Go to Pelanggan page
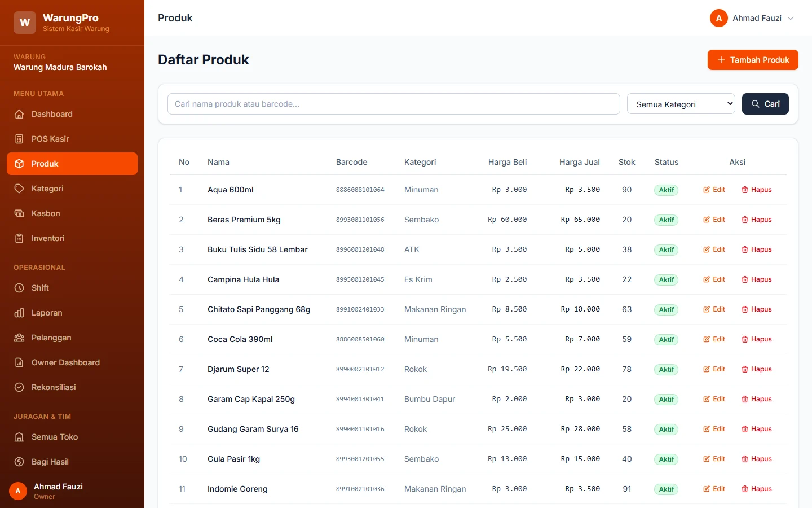 tap(72, 338)
